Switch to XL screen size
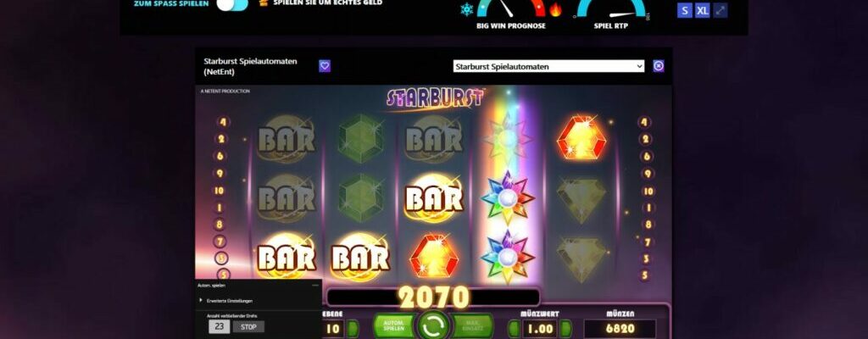 click(x=703, y=10)
